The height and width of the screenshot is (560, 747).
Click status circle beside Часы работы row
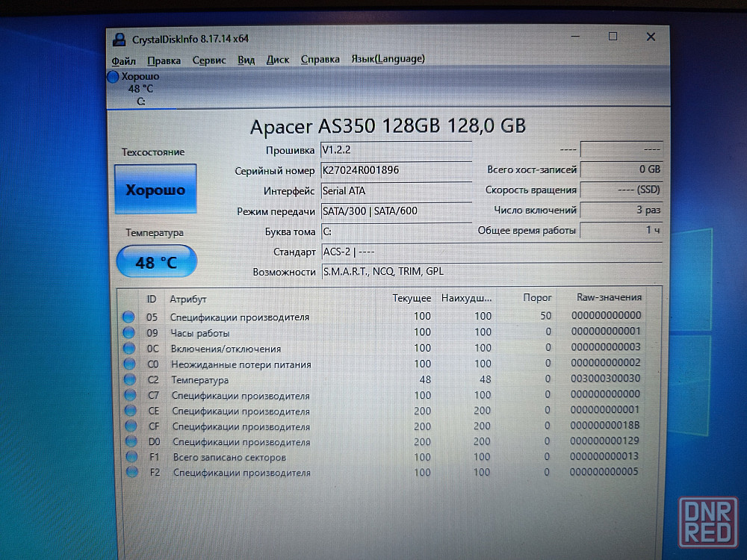pos(129,332)
